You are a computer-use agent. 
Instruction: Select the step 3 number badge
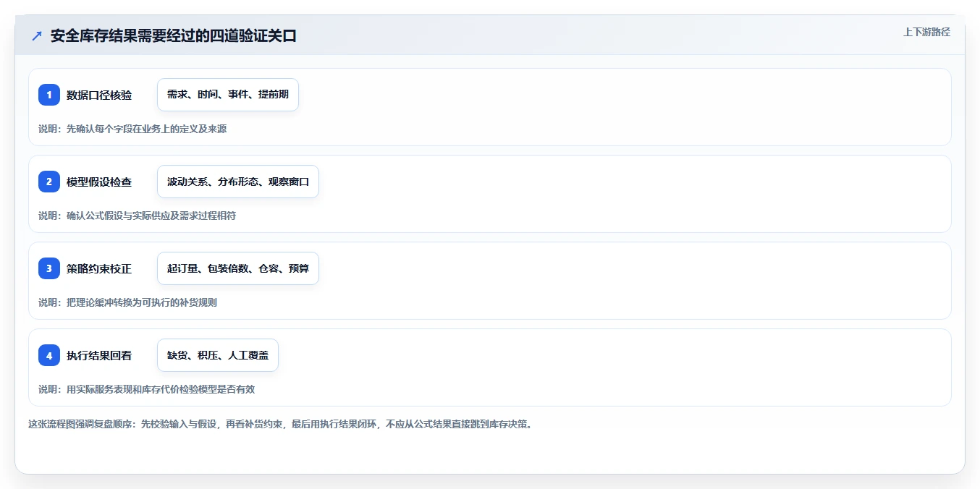pyautogui.click(x=49, y=268)
